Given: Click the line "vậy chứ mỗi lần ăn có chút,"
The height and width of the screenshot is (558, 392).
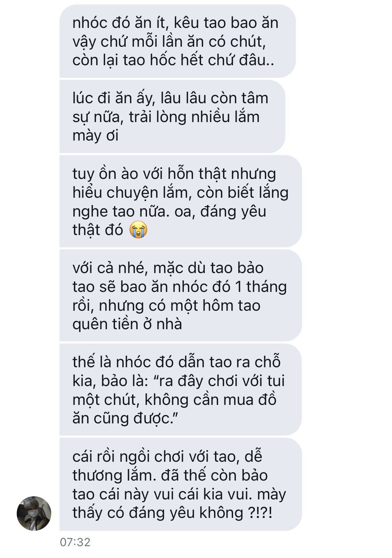Looking at the screenshot, I should pyautogui.click(x=169, y=42).
